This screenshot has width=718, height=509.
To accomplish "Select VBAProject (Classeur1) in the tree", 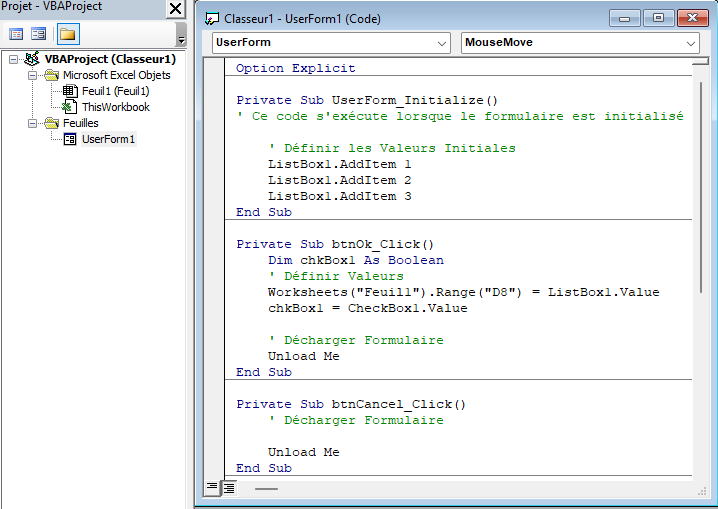I will (110, 59).
